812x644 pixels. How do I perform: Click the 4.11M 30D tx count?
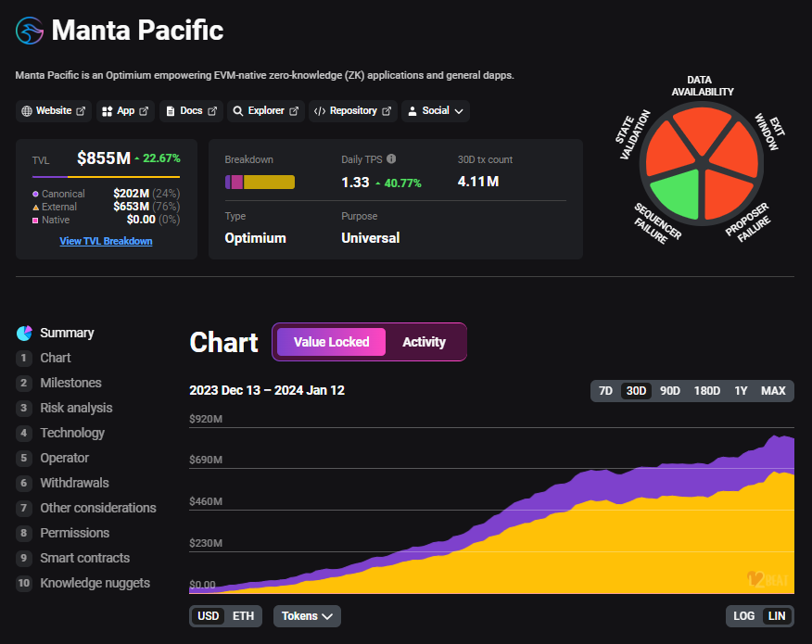click(x=478, y=182)
